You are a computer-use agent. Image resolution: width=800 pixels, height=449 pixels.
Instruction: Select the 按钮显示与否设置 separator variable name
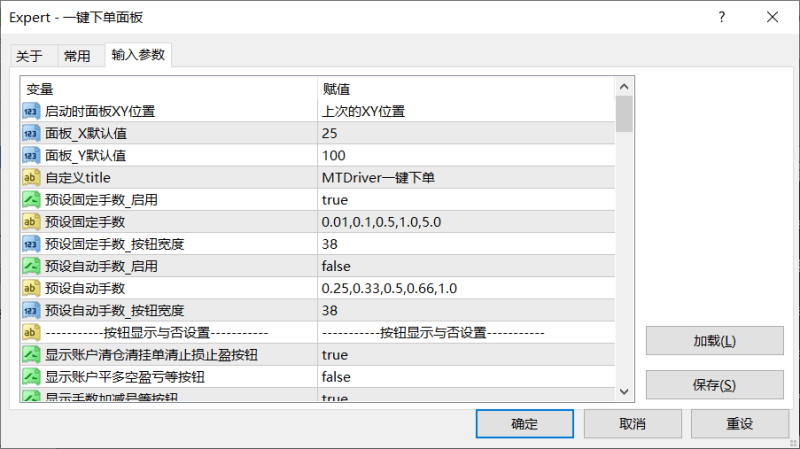pyautogui.click(x=157, y=333)
